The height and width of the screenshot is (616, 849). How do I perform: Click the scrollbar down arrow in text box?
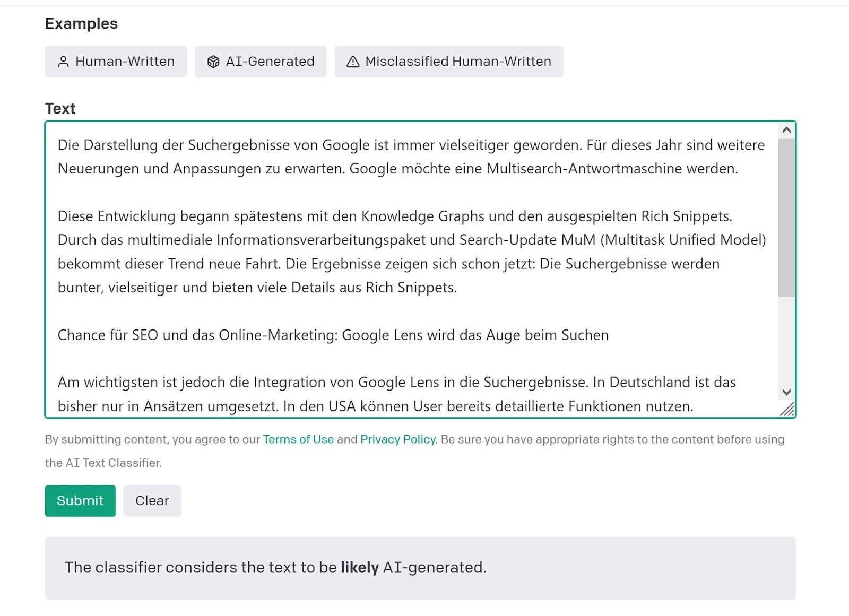(x=786, y=392)
